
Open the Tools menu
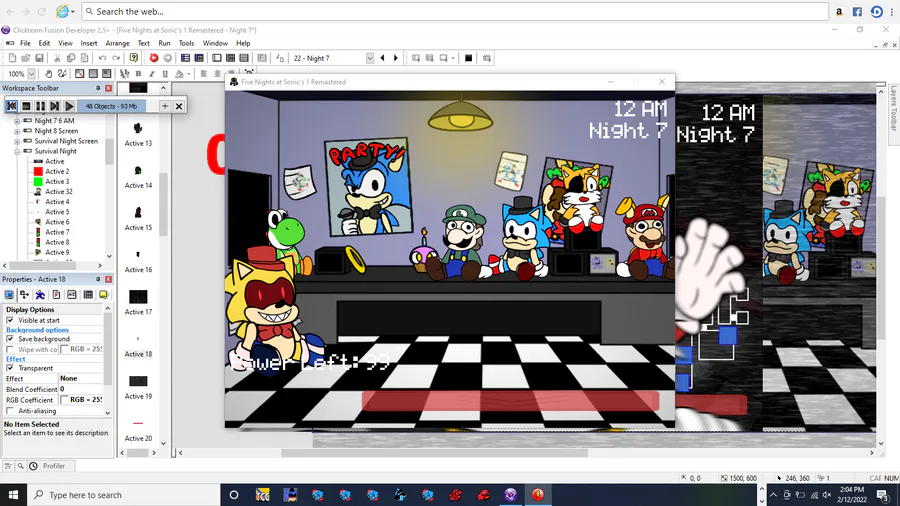186,43
